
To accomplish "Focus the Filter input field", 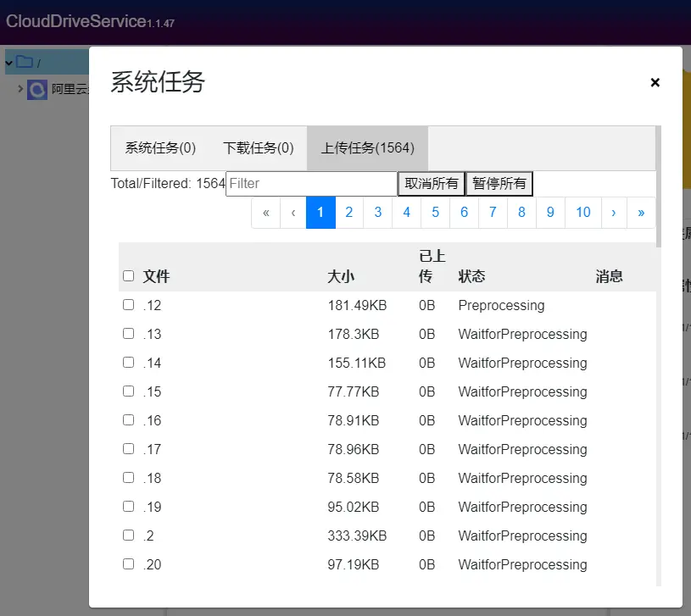I will pyautogui.click(x=311, y=184).
